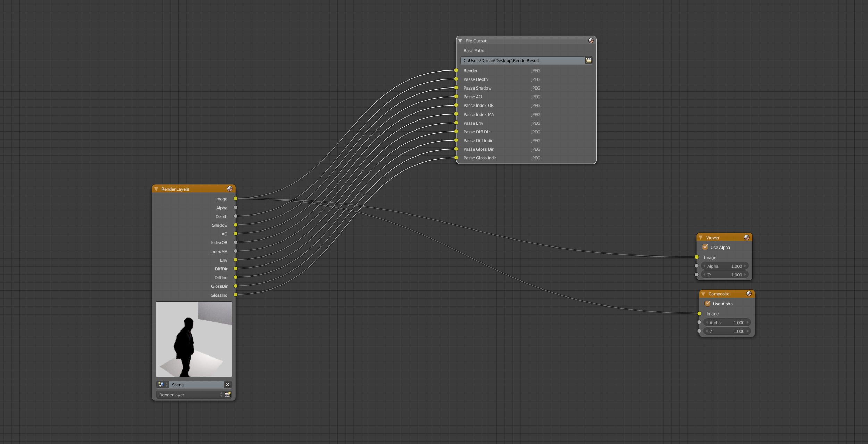Screen dimensions: 868x444
Task: Click the Composite Alpha value field
Action: coord(727,322)
